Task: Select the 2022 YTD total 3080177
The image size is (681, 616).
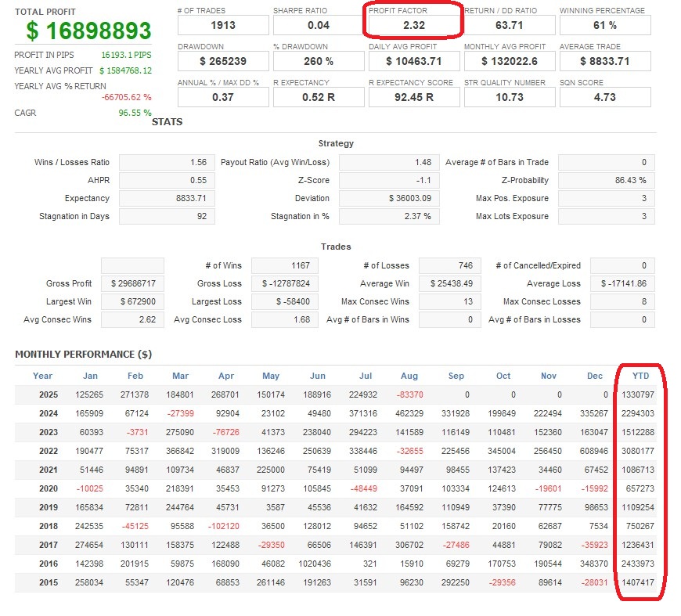Action: click(x=640, y=452)
